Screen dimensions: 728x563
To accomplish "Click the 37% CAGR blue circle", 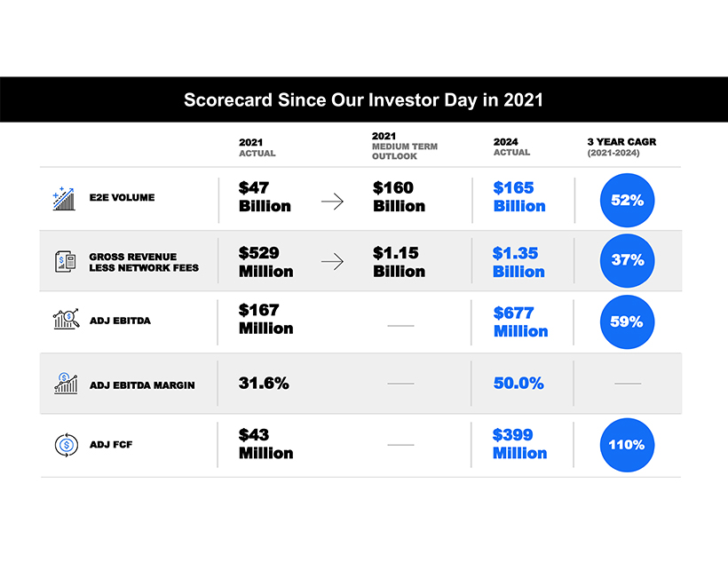I will click(x=627, y=261).
